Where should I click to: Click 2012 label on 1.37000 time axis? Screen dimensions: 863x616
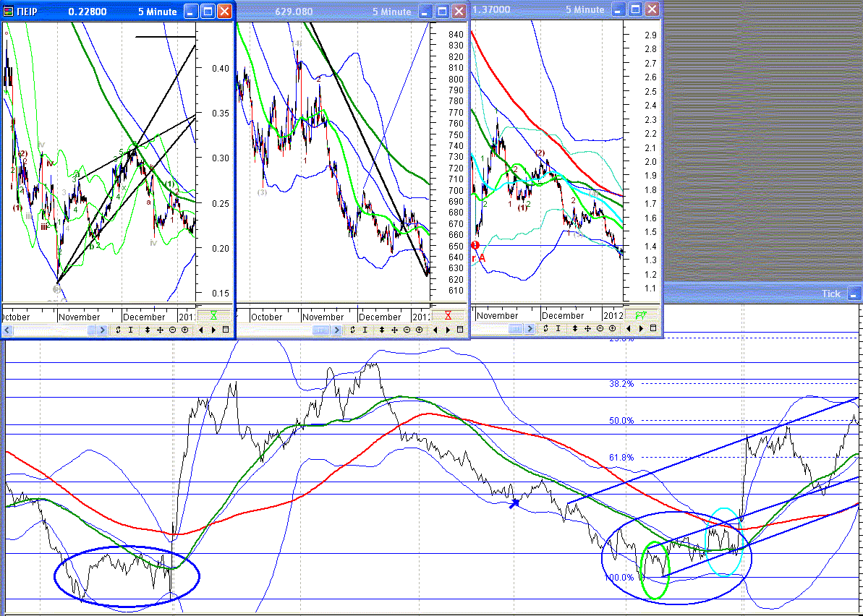613,316
